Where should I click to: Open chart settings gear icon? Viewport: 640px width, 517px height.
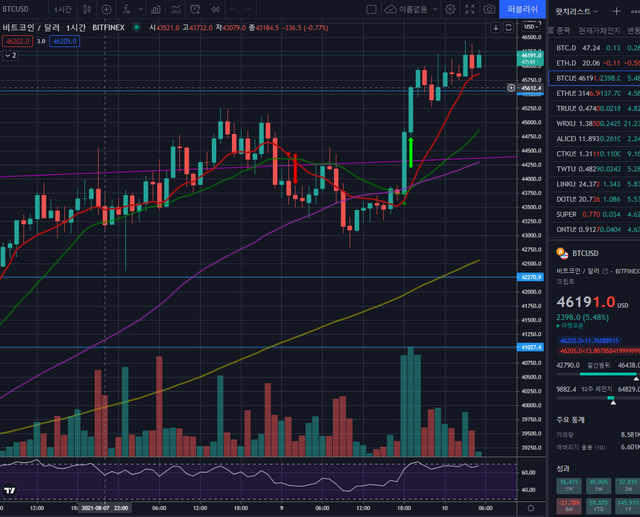pos(450,9)
